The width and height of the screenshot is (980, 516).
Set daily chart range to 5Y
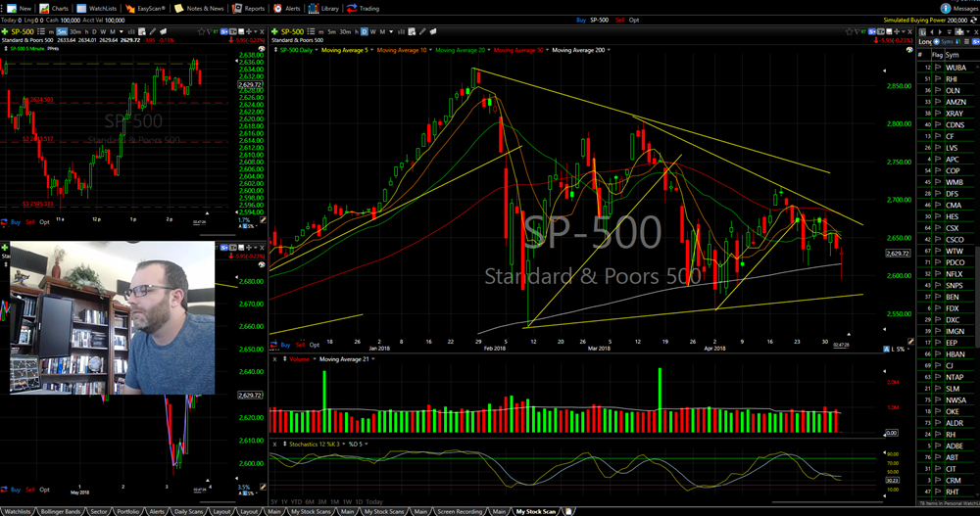(x=273, y=501)
